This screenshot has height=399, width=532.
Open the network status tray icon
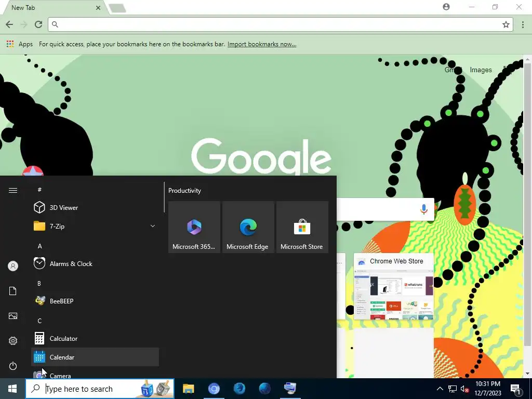(x=453, y=389)
